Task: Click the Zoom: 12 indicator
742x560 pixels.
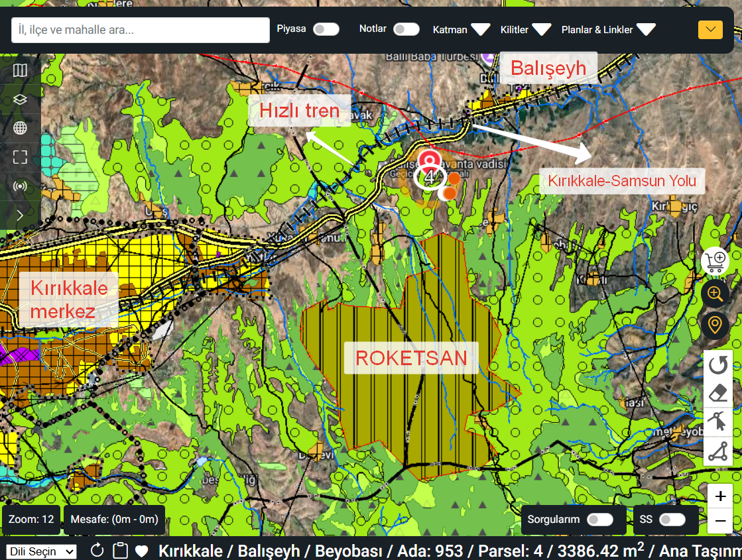Action: point(31,520)
